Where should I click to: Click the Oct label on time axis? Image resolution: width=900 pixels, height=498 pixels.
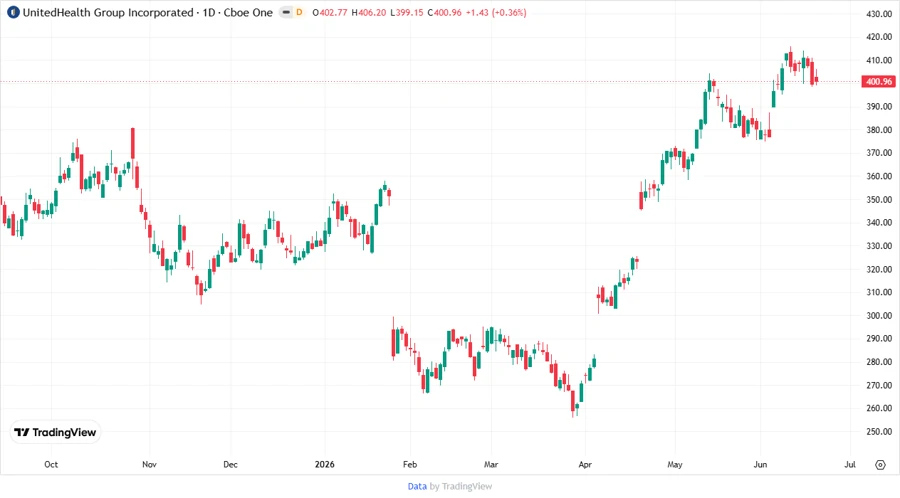pyautogui.click(x=51, y=465)
